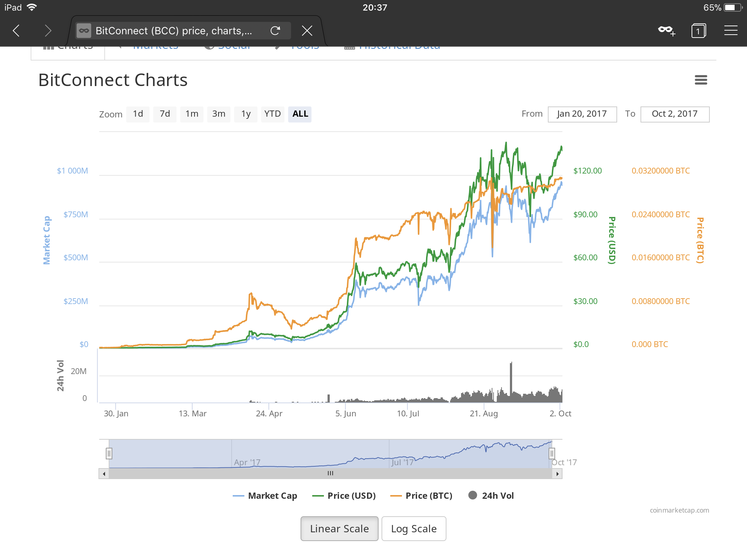Image resolution: width=747 pixels, height=560 pixels.
Task: Click the 13. Mar date axis label
Action: tap(193, 414)
